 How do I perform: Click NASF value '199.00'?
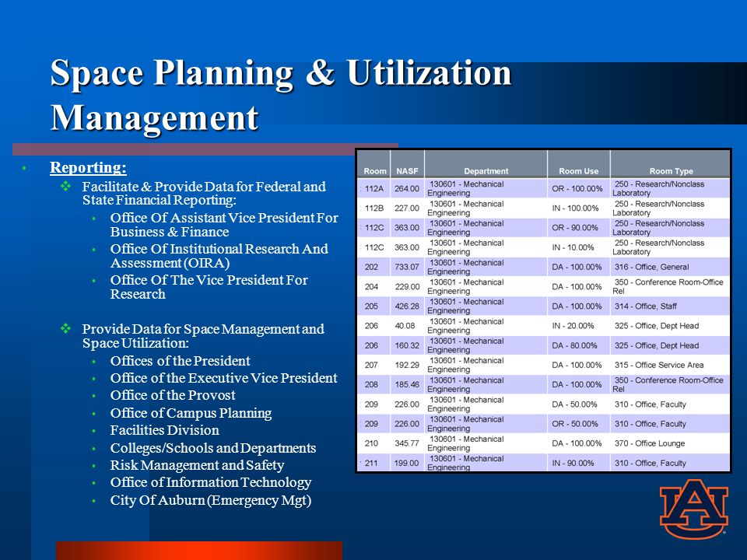pyautogui.click(x=407, y=463)
